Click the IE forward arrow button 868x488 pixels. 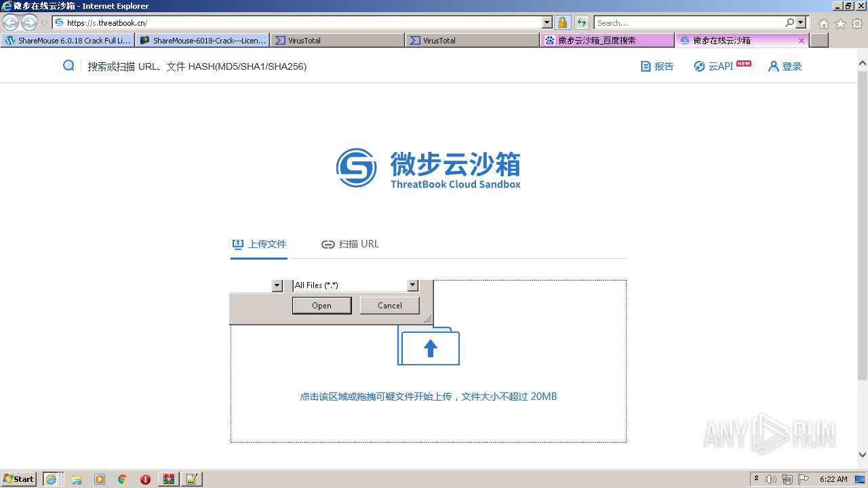pyautogui.click(x=29, y=22)
